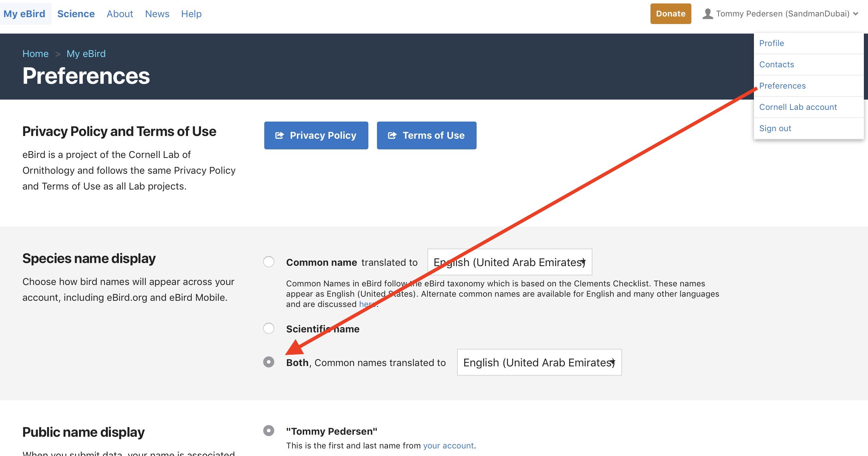
Task: Click the Terms of Use external link icon
Action: pos(392,136)
